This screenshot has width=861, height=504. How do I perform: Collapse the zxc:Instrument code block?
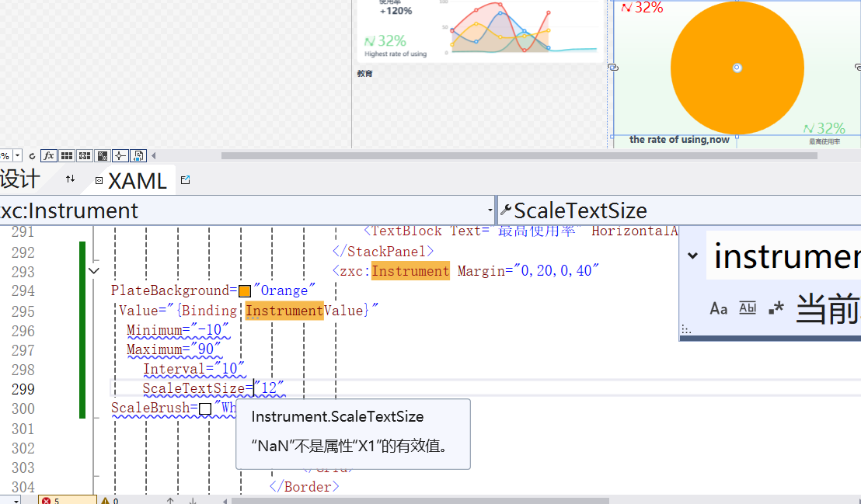[x=94, y=271]
